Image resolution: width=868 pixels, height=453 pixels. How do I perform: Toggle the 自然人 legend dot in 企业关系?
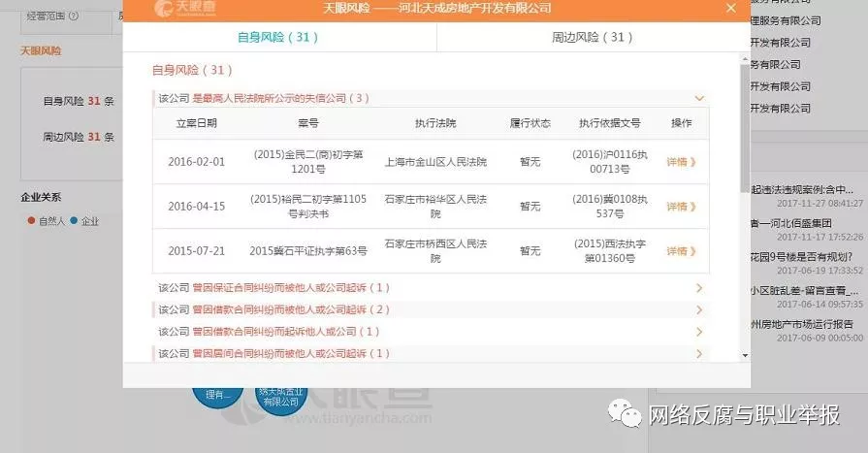(32, 220)
